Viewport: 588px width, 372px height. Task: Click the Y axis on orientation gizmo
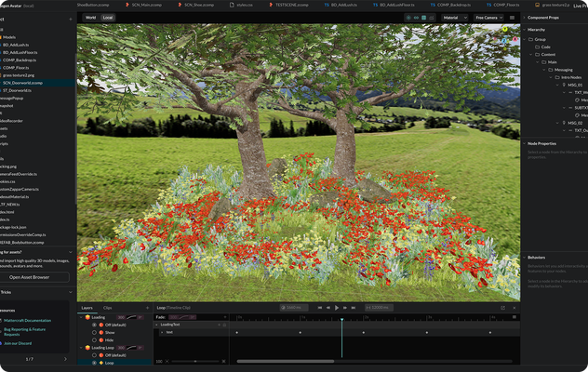tap(505, 29)
